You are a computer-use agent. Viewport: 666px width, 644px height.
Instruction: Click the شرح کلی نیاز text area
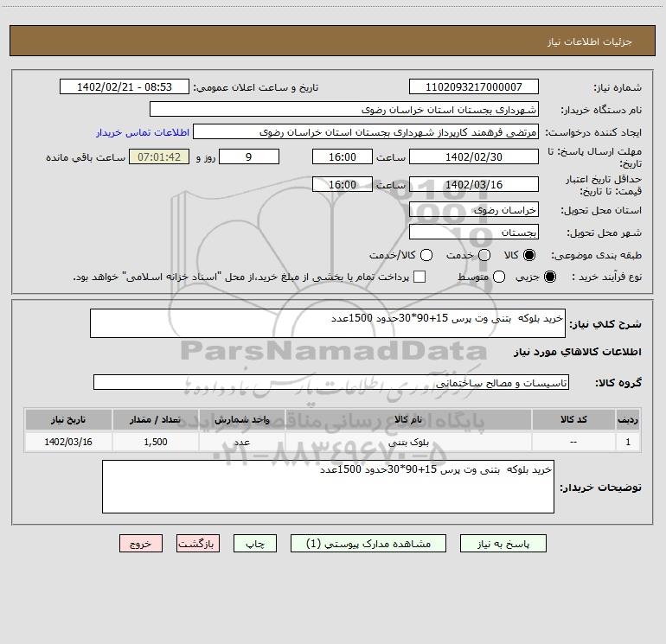[328, 323]
